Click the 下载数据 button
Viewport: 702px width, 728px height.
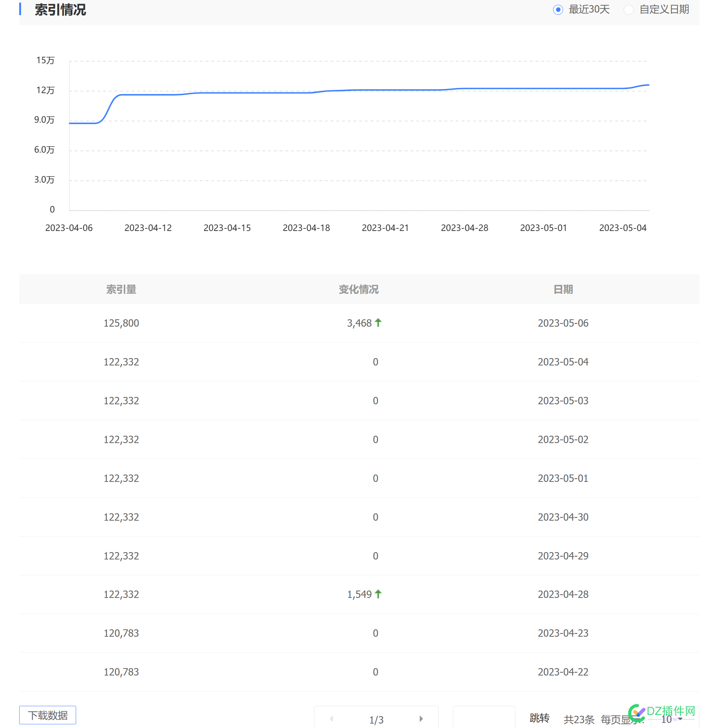(x=48, y=715)
